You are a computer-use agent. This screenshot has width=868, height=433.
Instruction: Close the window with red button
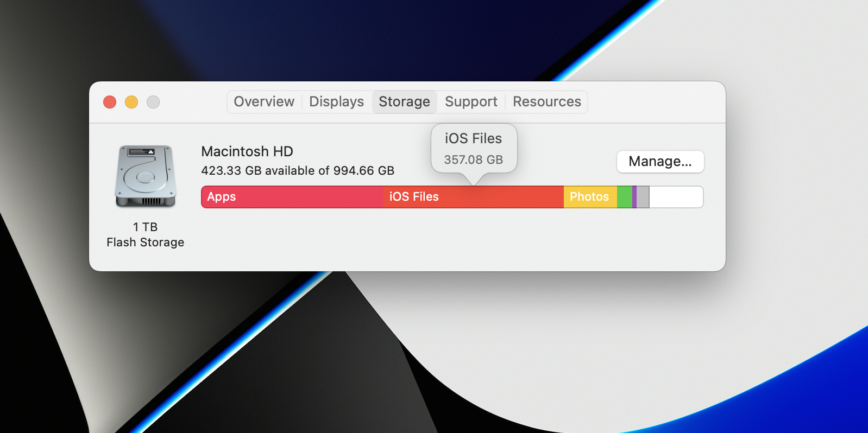coord(110,102)
